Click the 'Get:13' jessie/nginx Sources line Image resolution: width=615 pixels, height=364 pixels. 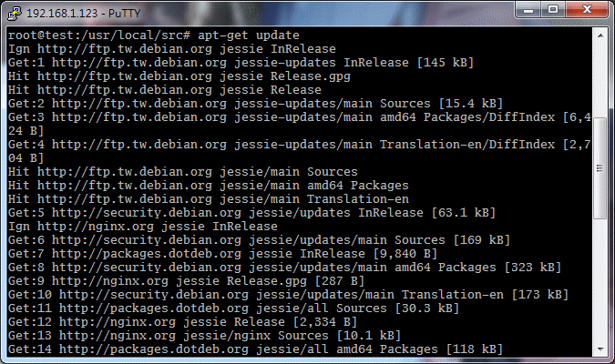[205, 336]
